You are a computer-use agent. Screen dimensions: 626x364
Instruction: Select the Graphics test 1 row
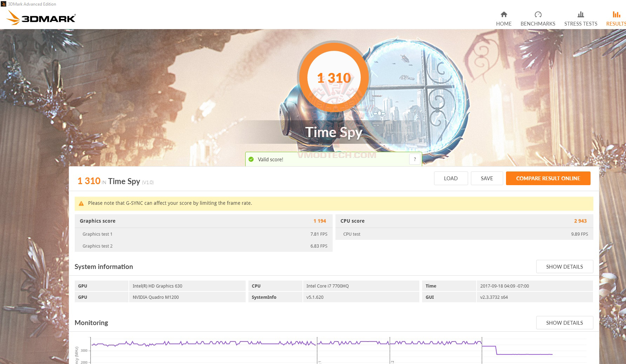(203, 234)
